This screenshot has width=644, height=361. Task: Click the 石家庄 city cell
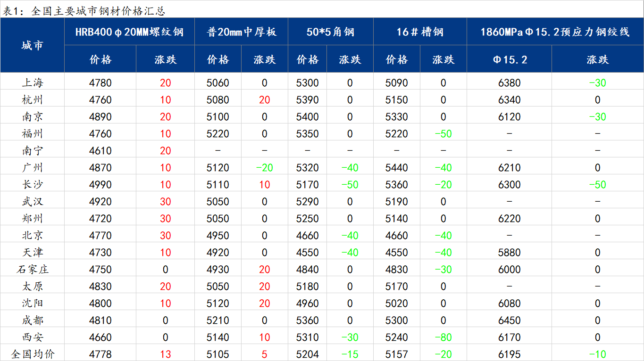pos(32,270)
